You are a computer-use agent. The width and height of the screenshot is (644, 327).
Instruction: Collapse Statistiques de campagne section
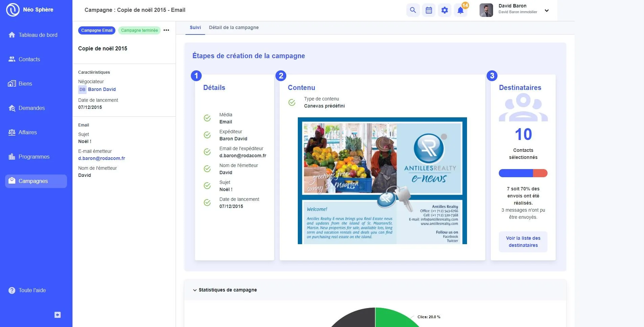pyautogui.click(x=195, y=290)
